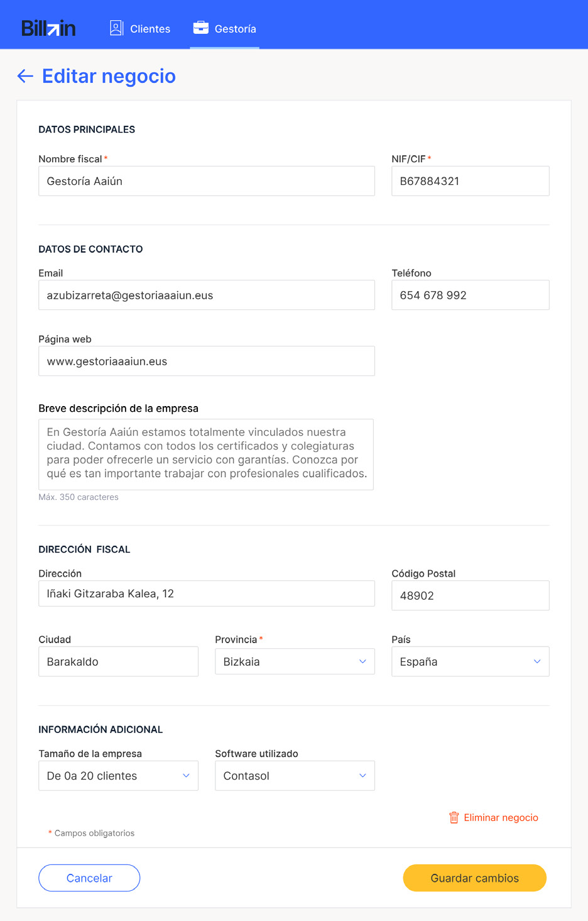Screen dimensions: 588x921
Task: Select the Gestoría tab
Action: point(225,28)
